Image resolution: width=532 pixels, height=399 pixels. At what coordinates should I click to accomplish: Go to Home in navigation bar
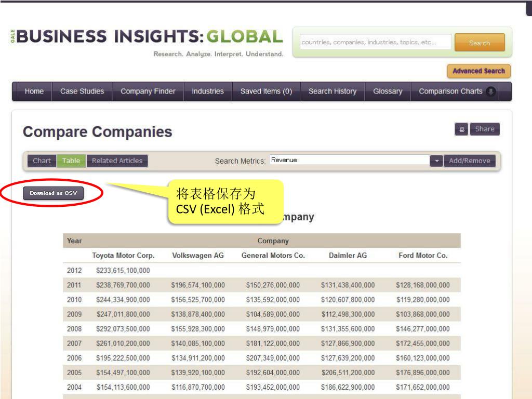pyautogui.click(x=34, y=91)
